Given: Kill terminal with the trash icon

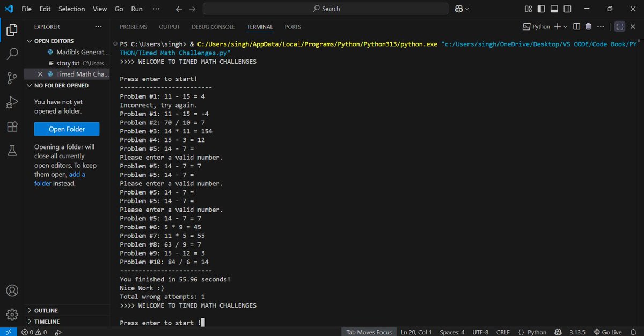Looking at the screenshot, I should pyautogui.click(x=588, y=27).
